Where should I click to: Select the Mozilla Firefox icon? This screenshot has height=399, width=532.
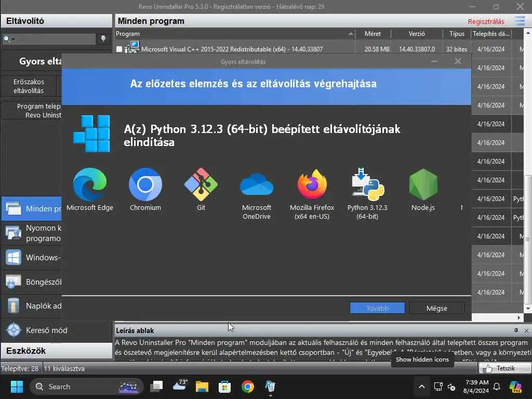(312, 184)
